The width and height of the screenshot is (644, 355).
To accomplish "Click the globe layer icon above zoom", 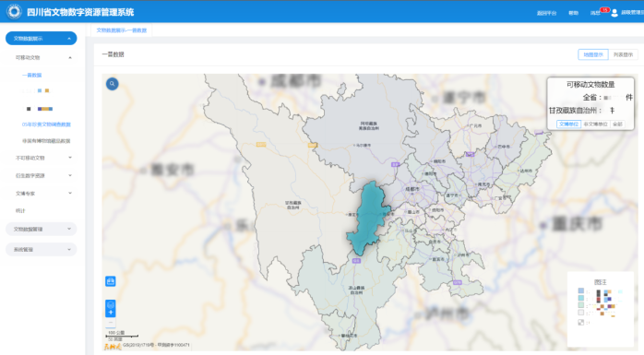I will (111, 304).
